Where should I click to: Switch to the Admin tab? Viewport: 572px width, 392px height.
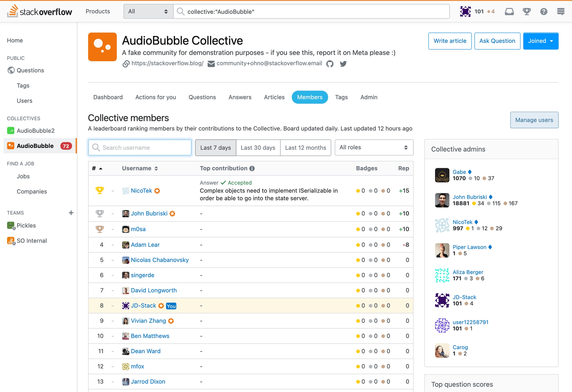(x=369, y=97)
